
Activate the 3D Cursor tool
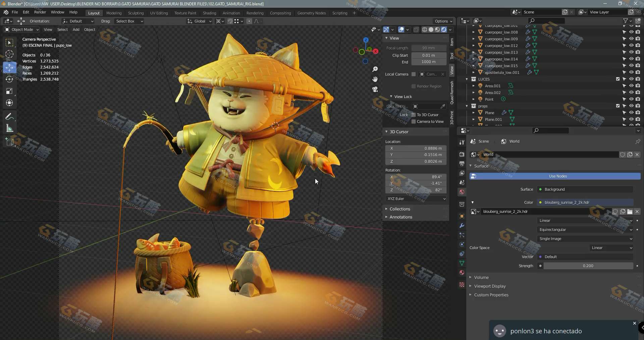pos(10,54)
